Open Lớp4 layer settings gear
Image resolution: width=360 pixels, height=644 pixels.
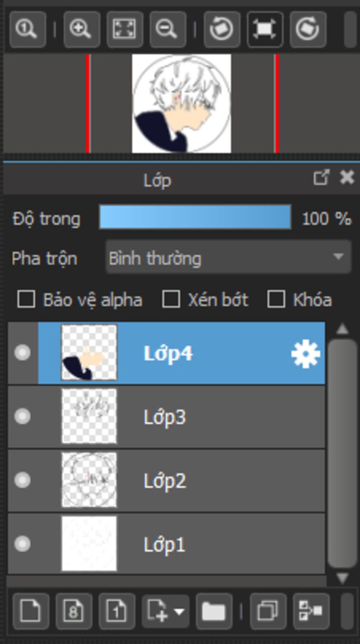(x=306, y=353)
